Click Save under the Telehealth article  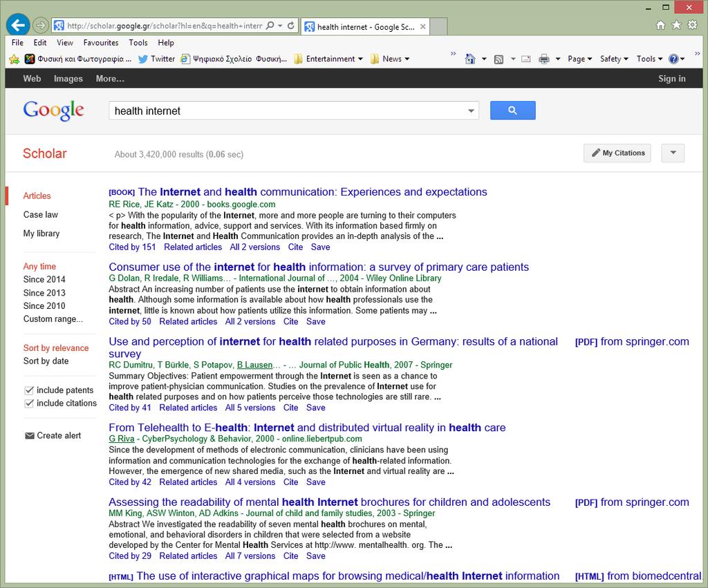coord(315,482)
